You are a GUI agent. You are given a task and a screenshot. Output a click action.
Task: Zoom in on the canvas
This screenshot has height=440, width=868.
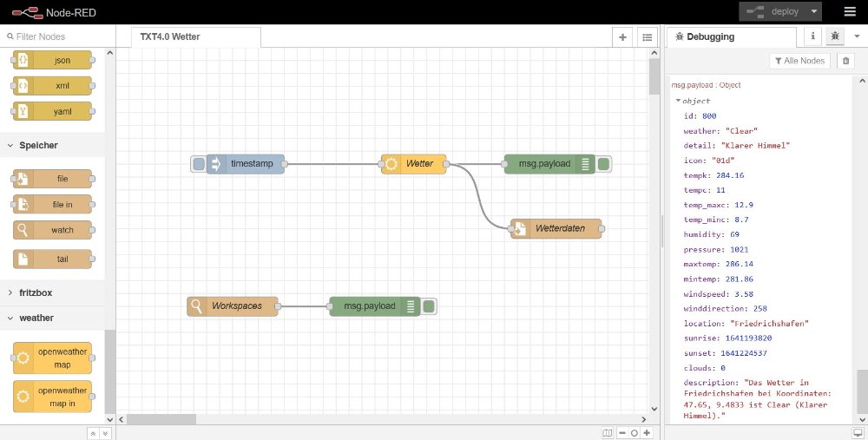tap(647, 432)
